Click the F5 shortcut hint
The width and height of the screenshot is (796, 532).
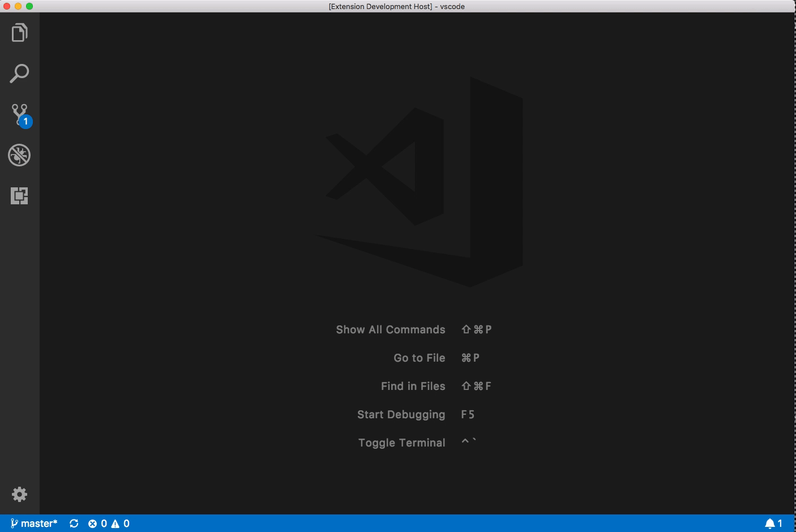pos(468,414)
